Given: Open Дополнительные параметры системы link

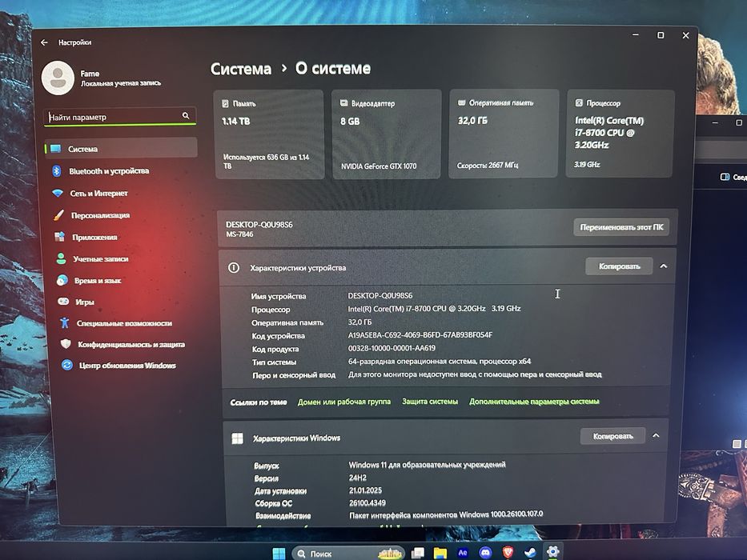Looking at the screenshot, I should (534, 402).
